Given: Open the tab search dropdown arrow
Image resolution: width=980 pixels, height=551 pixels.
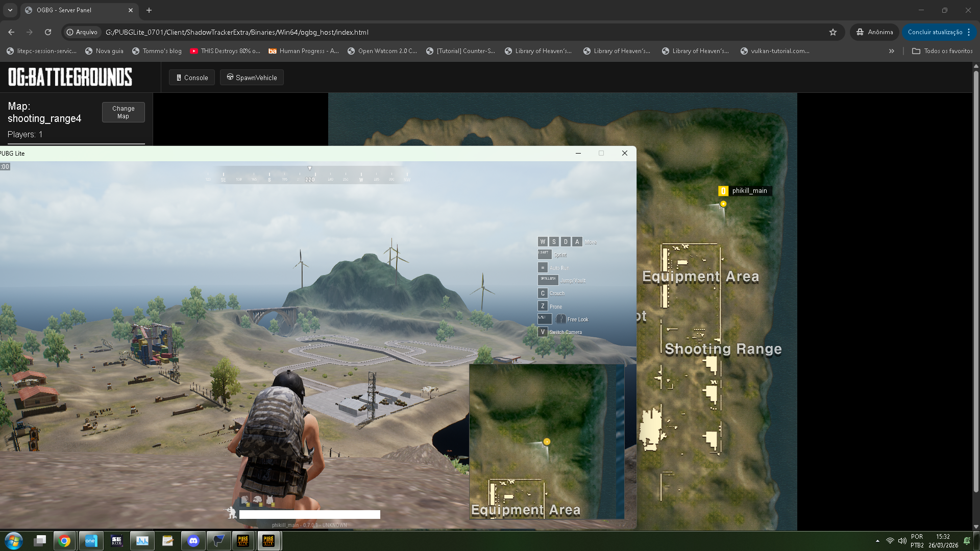Looking at the screenshot, I should (x=10, y=10).
